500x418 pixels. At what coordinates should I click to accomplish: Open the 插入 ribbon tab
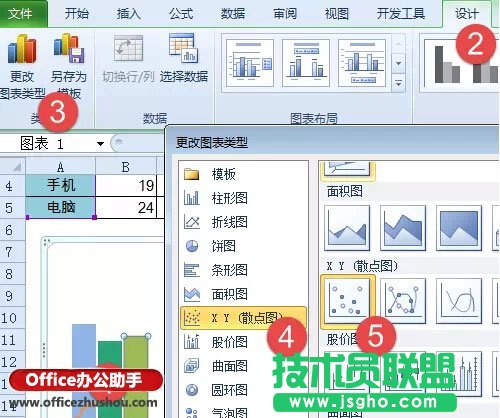(x=129, y=14)
